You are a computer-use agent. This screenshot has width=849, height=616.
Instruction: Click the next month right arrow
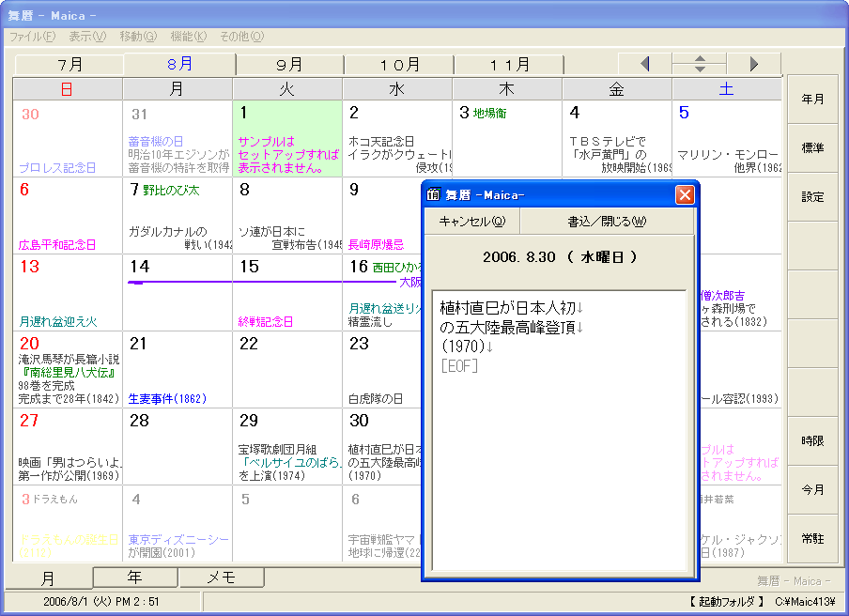(754, 64)
